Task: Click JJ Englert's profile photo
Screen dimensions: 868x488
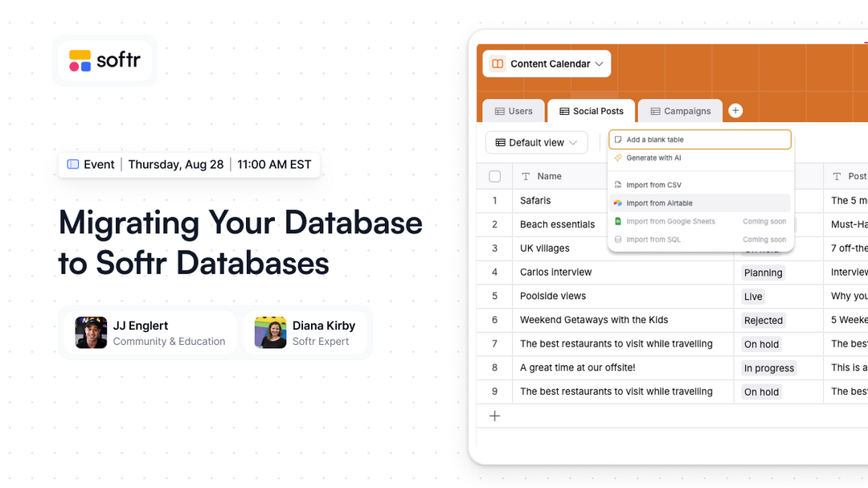Action: (91, 333)
